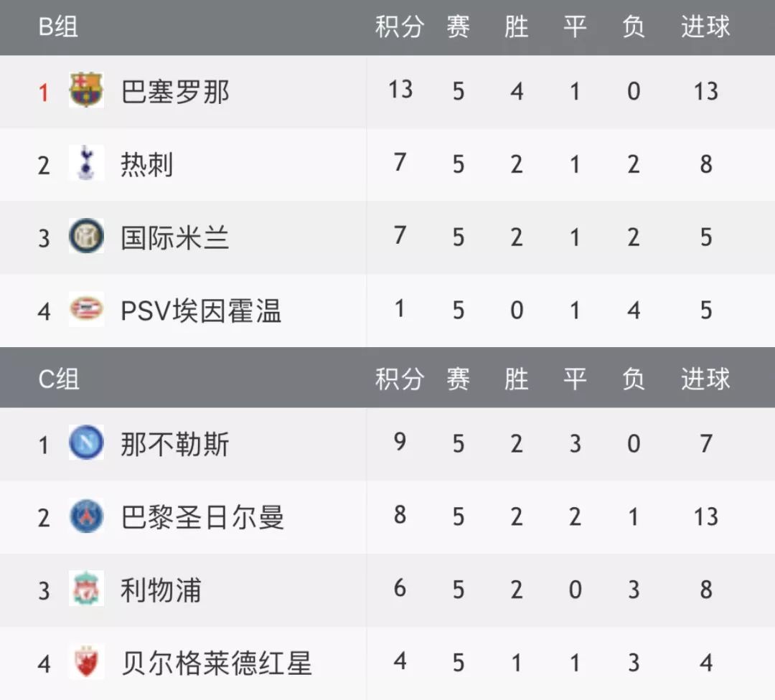Open the PSV埃因霍温 team name link
Screen dimensions: 775x700
click(201, 311)
